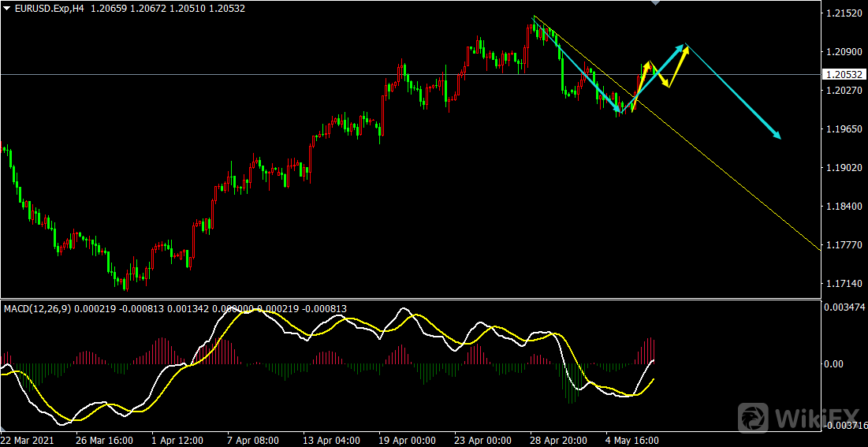Select the current price label 1.20532
This screenshot has width=868, height=447.
[x=844, y=75]
